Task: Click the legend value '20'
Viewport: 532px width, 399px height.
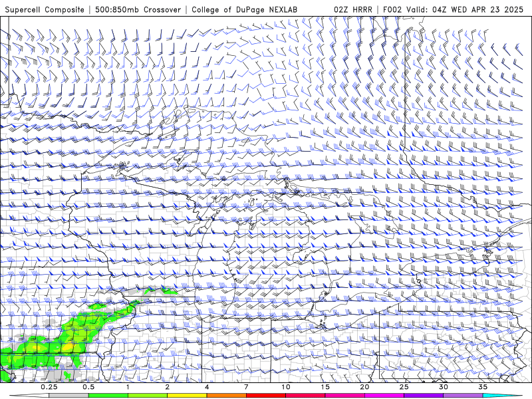Action: point(364,387)
